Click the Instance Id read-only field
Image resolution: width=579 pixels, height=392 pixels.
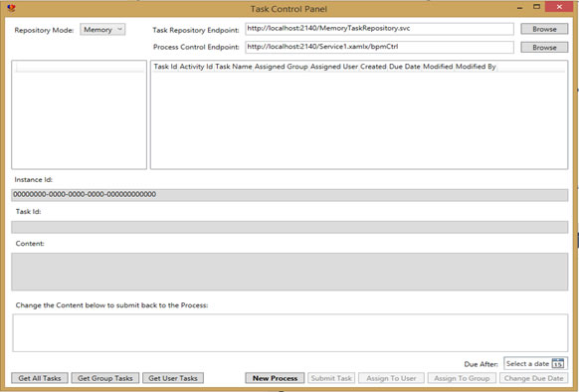point(289,195)
